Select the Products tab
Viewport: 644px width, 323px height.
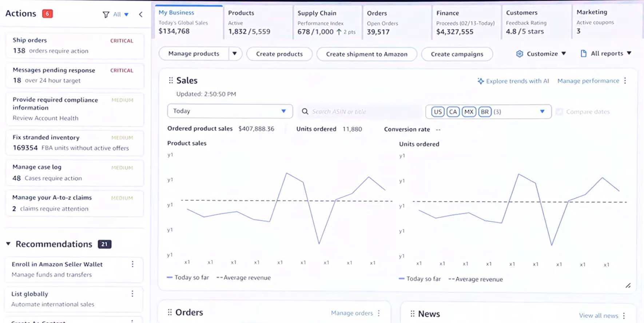coord(258,22)
